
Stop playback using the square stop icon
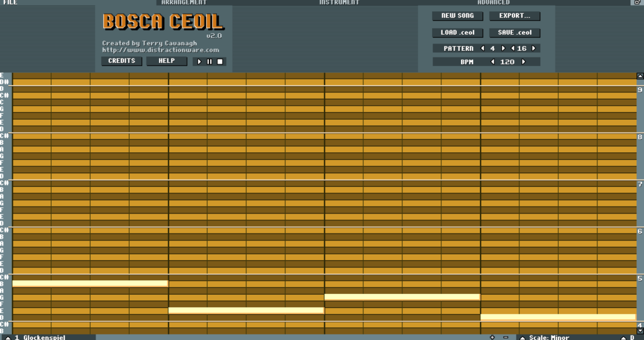(x=219, y=62)
